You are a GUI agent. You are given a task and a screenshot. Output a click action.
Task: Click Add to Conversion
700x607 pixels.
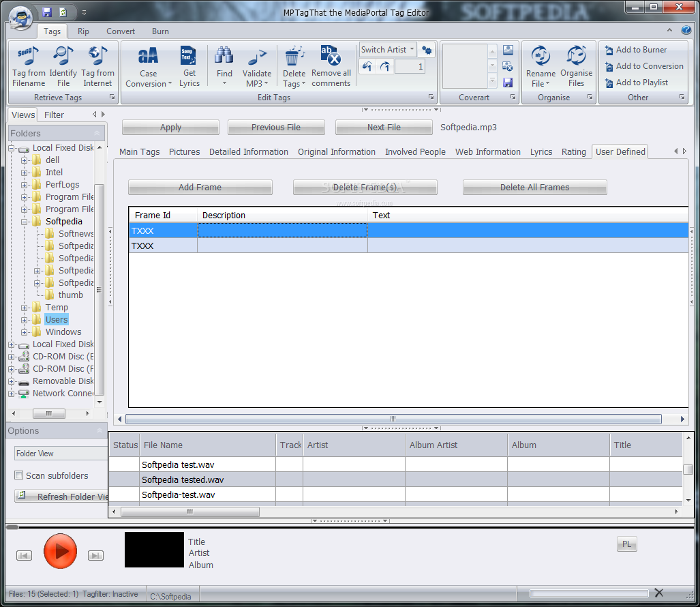tap(644, 66)
